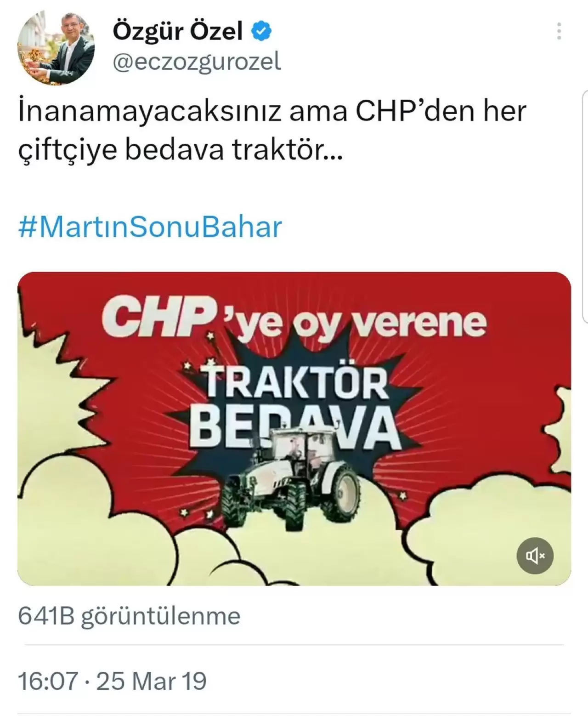The height and width of the screenshot is (716, 588).
Task: Grab the scroll handle at right edge
Action: coord(585,206)
